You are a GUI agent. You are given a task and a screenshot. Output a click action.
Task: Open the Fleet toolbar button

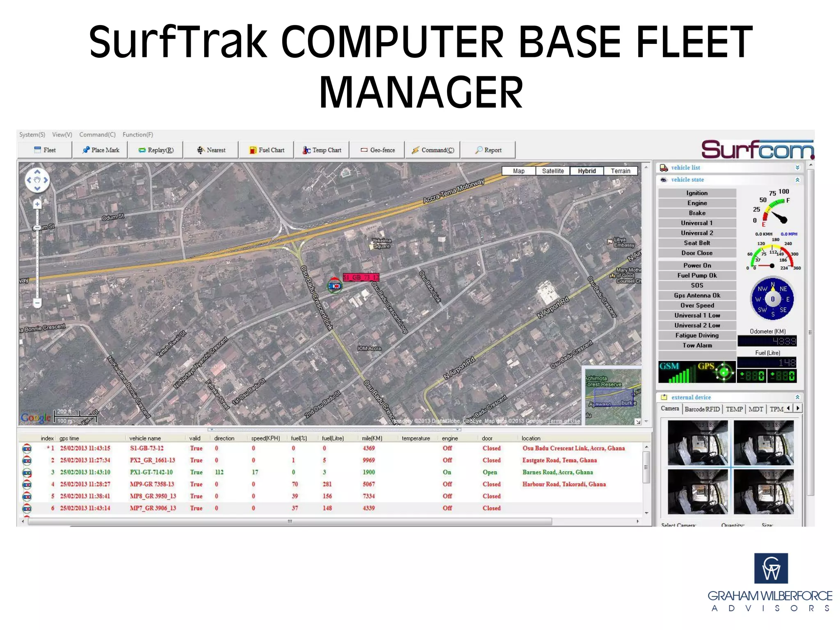click(x=45, y=150)
